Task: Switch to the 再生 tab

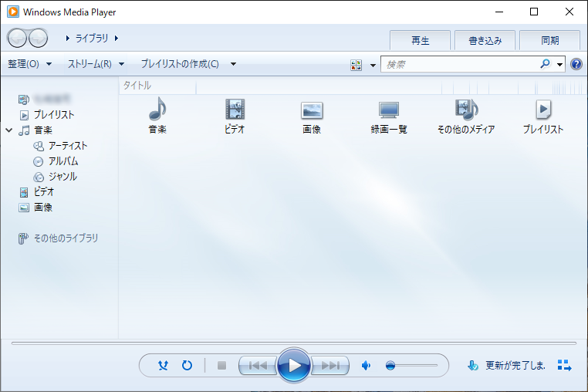Action: click(x=420, y=40)
